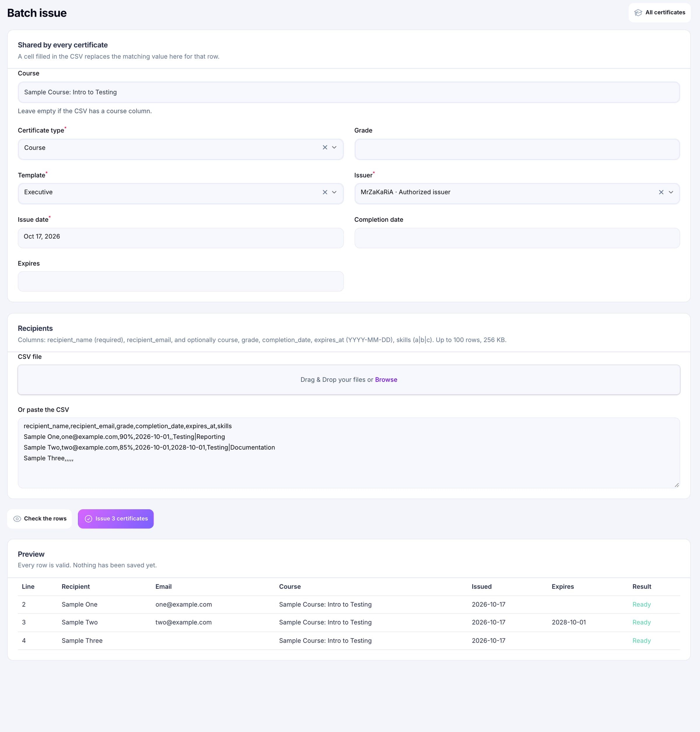Click the Email column header
The width and height of the screenshot is (700, 732).
point(163,587)
